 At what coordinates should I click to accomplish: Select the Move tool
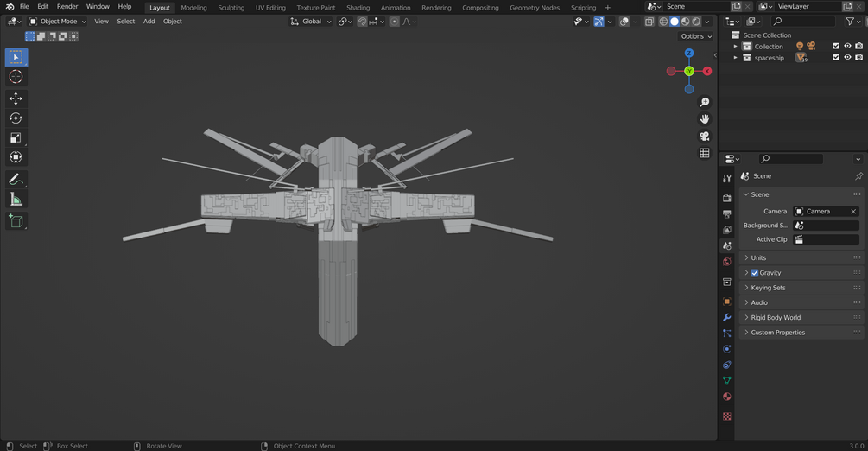(16, 98)
